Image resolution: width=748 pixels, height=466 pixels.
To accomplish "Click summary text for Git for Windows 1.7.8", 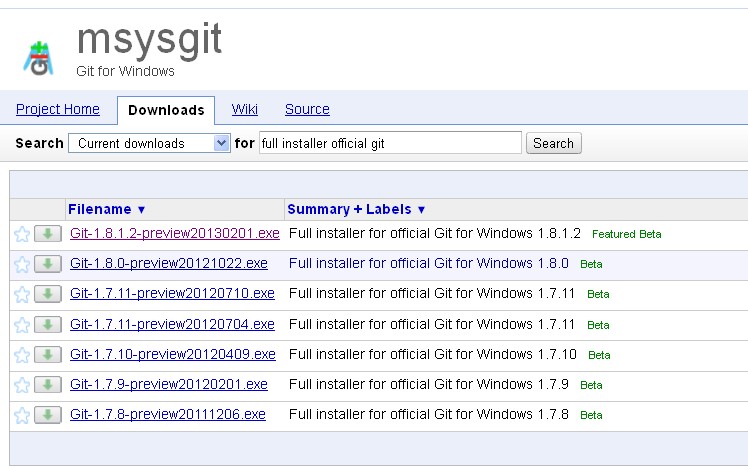I will click(x=429, y=414).
